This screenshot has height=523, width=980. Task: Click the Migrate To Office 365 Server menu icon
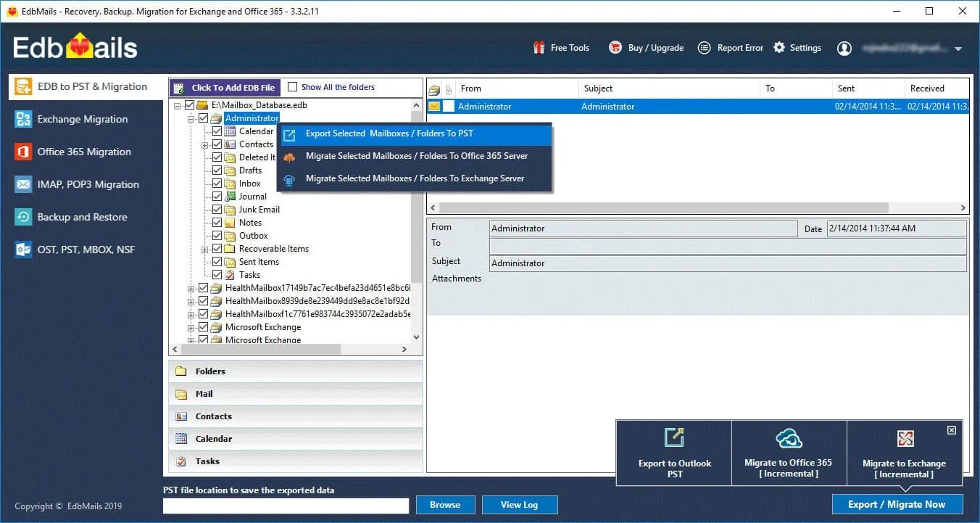tap(289, 157)
